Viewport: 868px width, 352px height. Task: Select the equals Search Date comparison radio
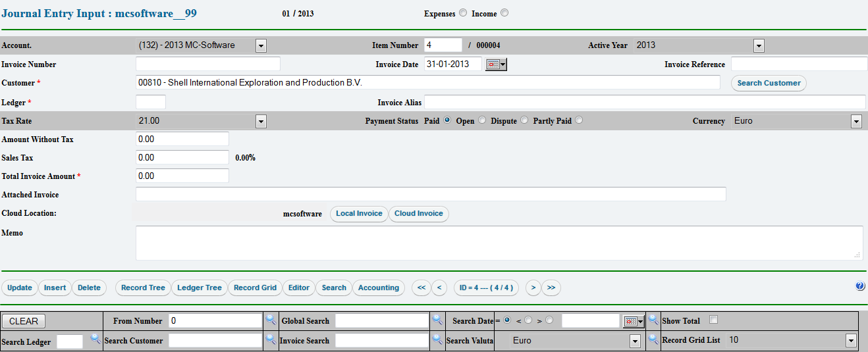tap(508, 320)
